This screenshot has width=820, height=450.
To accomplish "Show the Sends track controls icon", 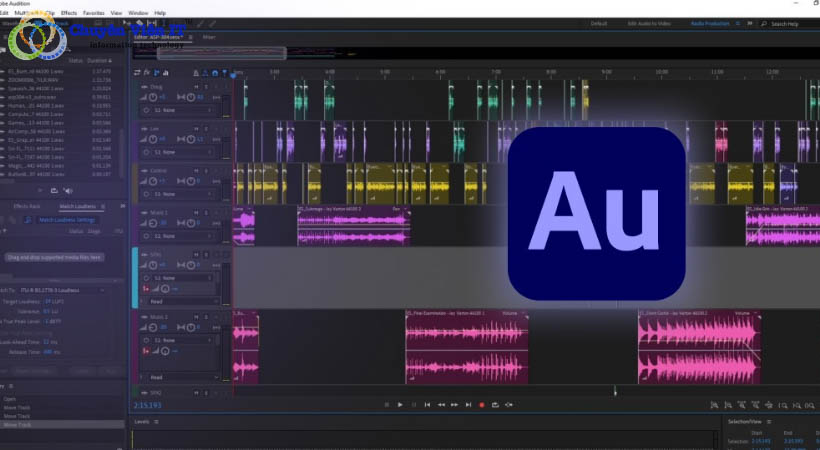I will click(x=156, y=73).
